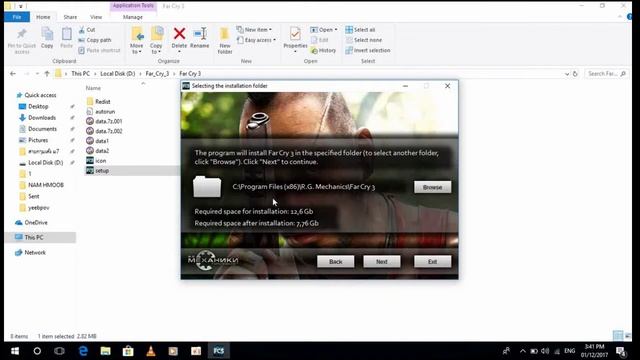
Task: Click Far_Cry_3 breadcrumb in address bar
Action: [x=157, y=73]
